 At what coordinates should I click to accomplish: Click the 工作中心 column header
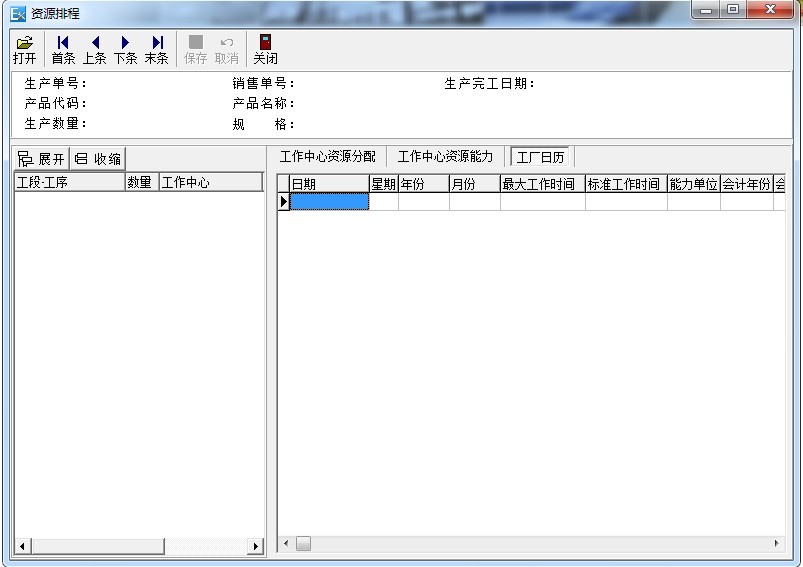[212, 182]
